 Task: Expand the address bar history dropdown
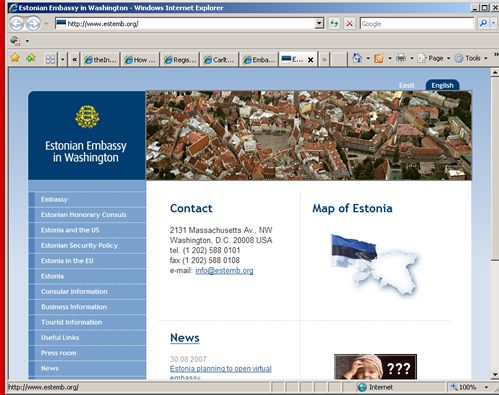click(x=319, y=24)
